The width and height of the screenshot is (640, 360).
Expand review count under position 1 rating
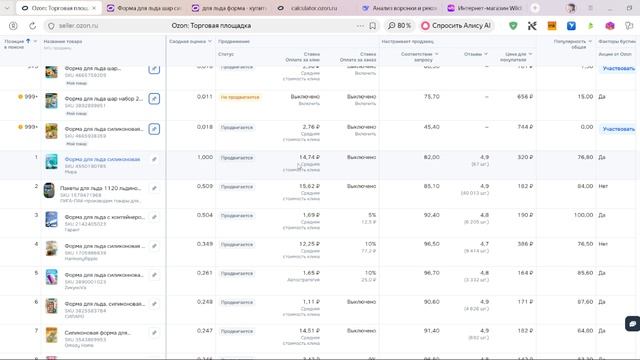[x=480, y=164]
